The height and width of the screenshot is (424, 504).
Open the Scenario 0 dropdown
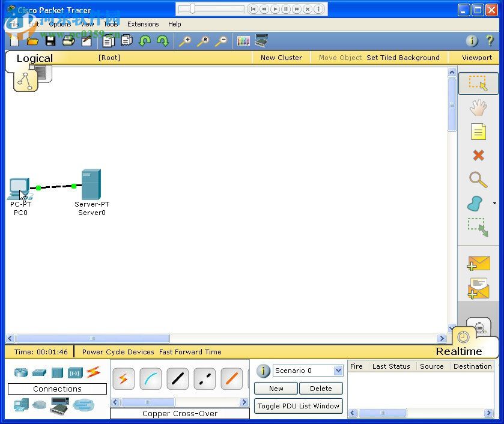(x=337, y=371)
